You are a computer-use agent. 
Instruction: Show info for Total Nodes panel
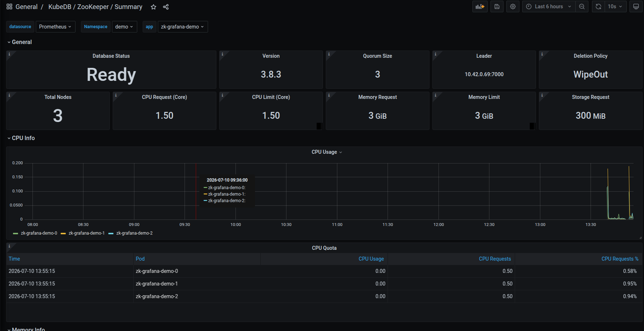(9, 95)
